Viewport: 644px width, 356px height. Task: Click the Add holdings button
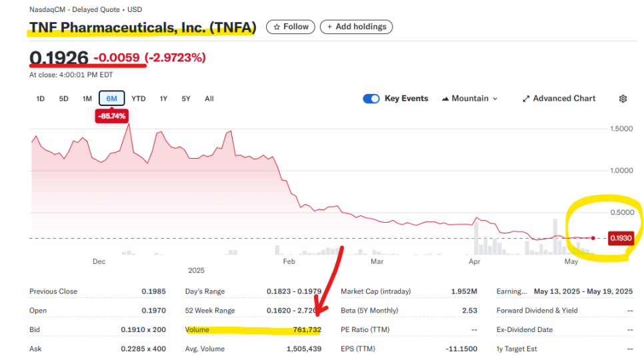click(x=356, y=27)
